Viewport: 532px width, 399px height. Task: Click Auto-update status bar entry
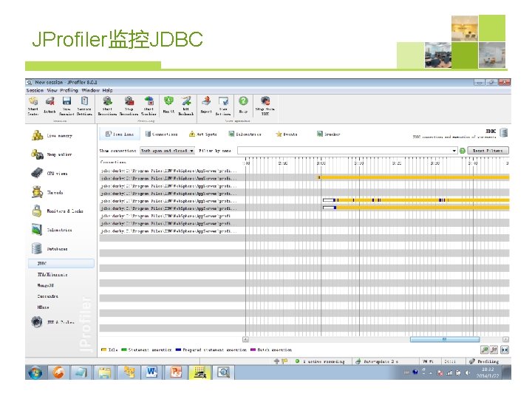point(377,361)
